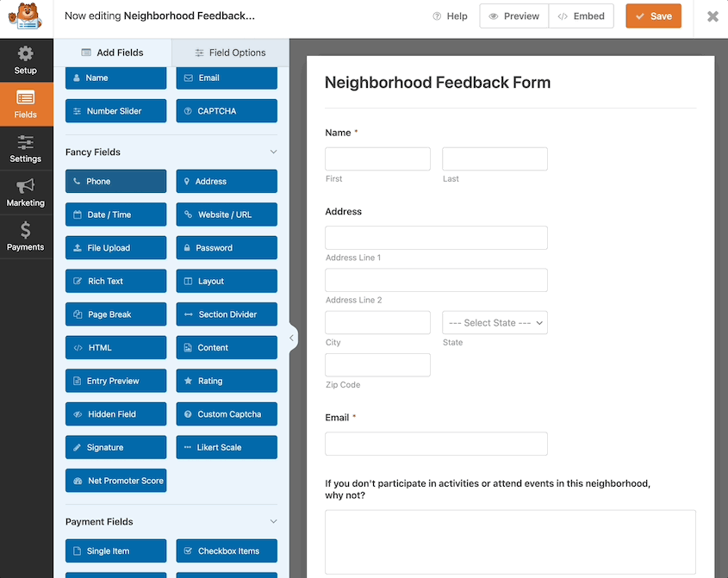This screenshot has height=578, width=728.
Task: Open the Payments section
Action: (26, 236)
